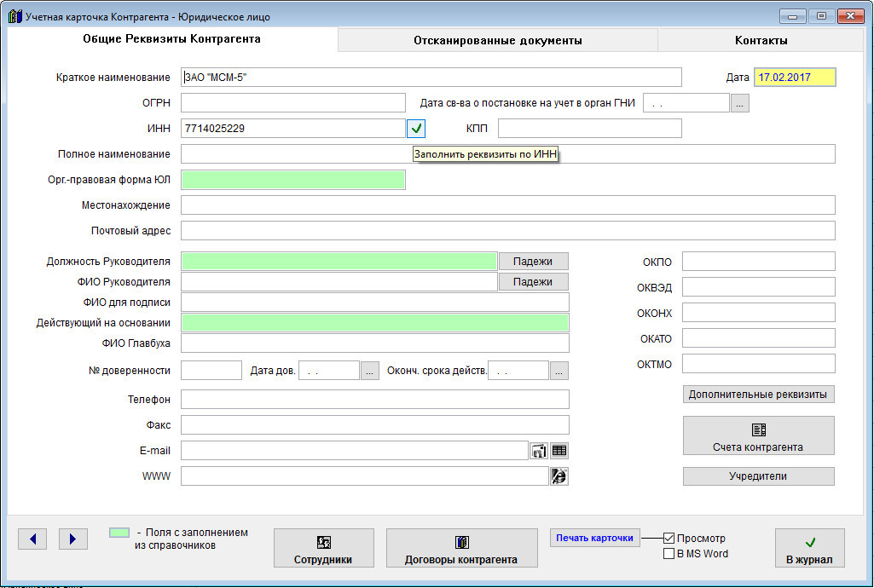Screen dimensions: 874x588
Task: Click the send email icon beside E-mail
Action: coord(539,451)
